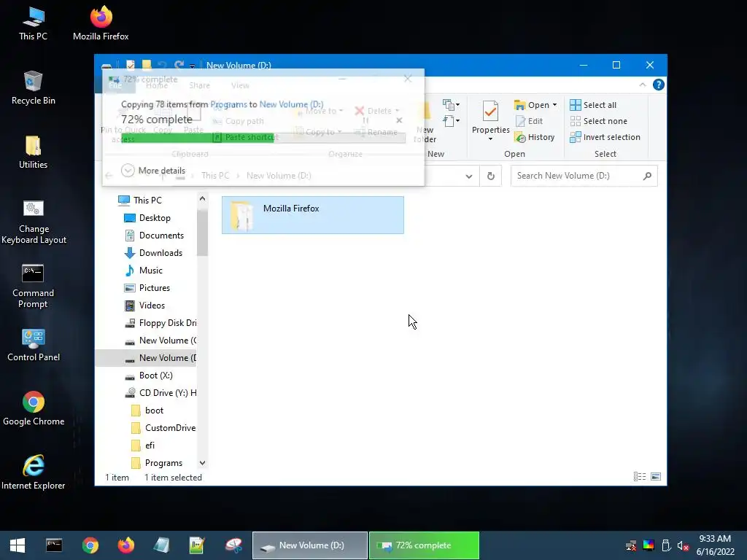This screenshot has width=747, height=560.
Task: Select Floppy Disk Drive in tree
Action: (x=160, y=323)
